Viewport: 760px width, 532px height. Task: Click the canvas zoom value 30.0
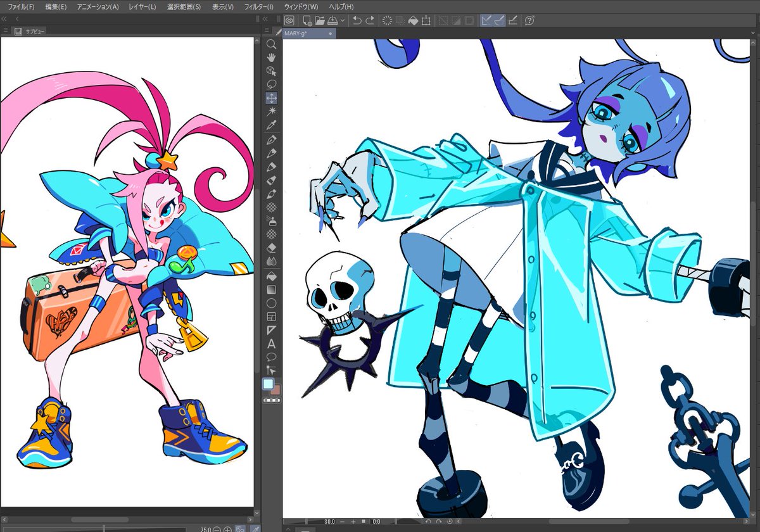point(329,522)
